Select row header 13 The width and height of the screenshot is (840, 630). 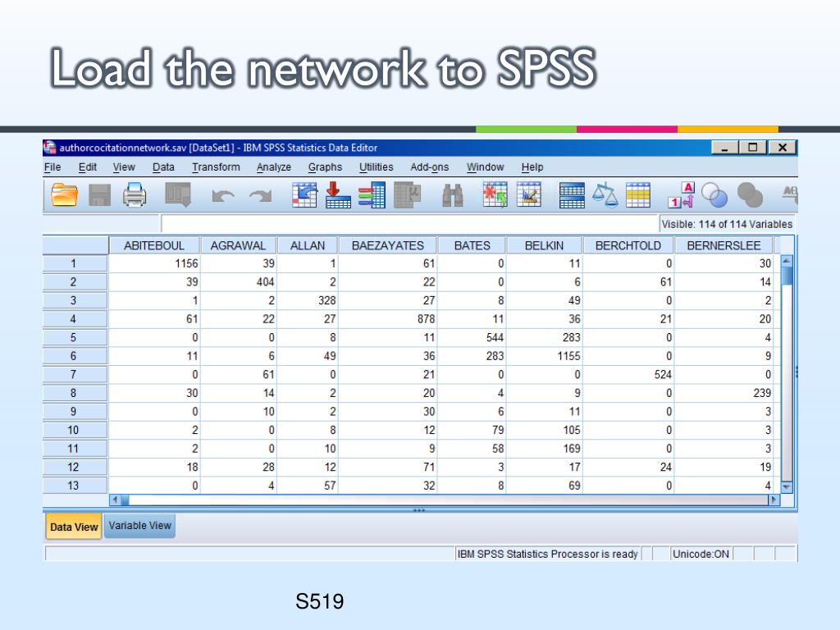[x=75, y=486]
